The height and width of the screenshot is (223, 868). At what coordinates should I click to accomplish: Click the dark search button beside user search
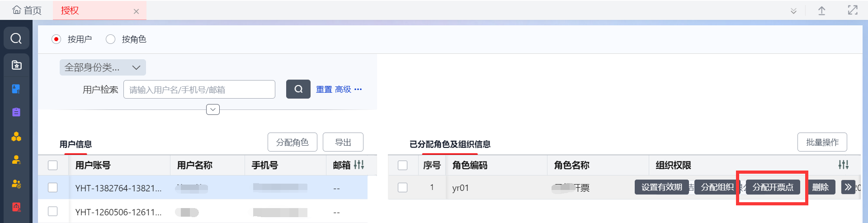pos(298,89)
